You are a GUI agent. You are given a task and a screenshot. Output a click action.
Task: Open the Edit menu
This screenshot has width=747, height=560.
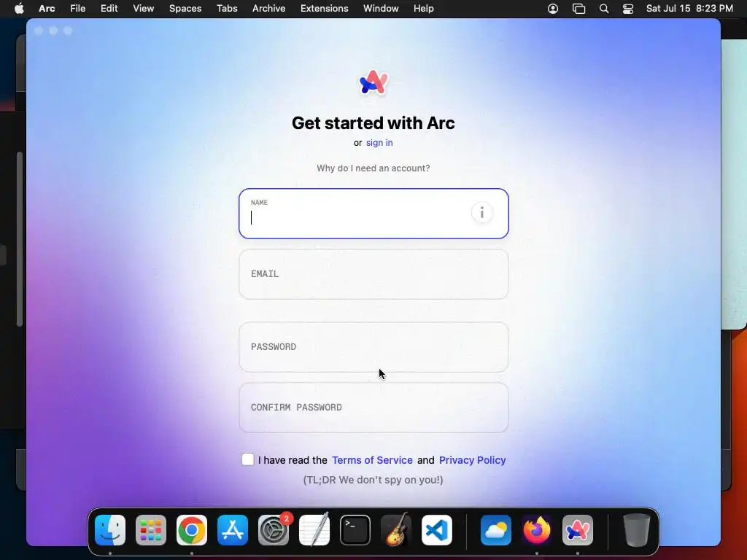point(109,9)
